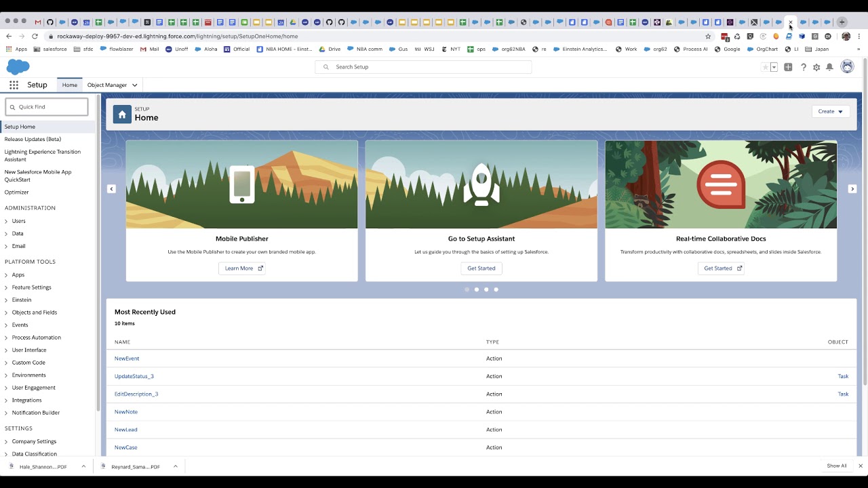Close the downloads bar

861,466
